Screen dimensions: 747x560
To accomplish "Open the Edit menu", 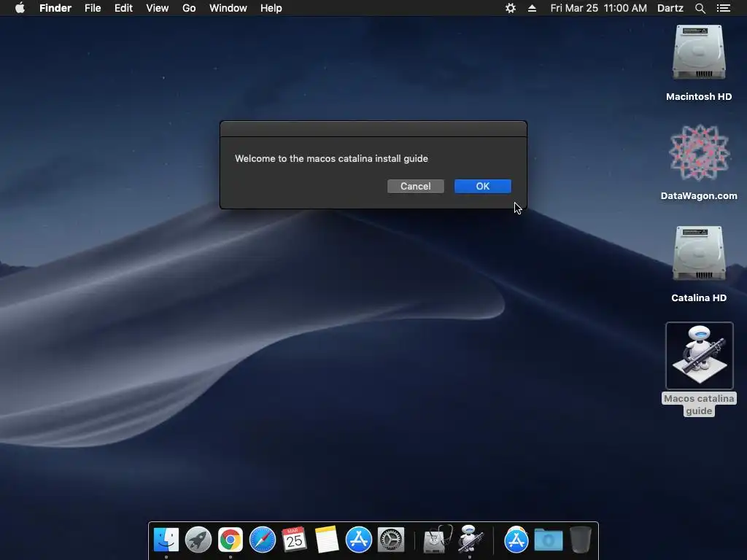I will click(x=123, y=8).
